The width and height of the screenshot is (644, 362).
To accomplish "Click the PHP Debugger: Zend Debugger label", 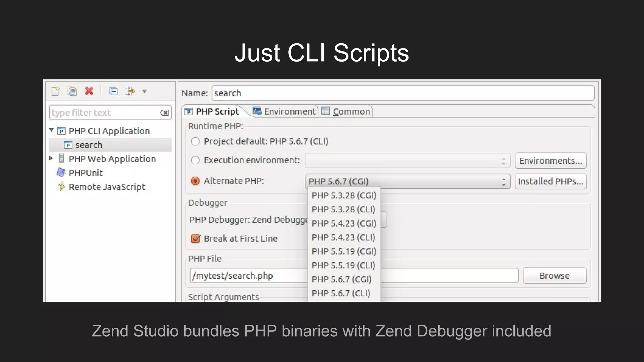I will pos(248,220).
